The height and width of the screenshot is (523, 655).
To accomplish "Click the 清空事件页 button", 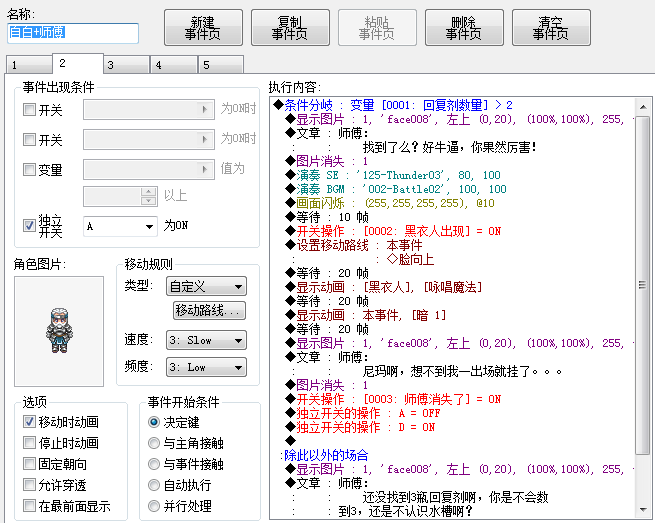I will coord(551,28).
